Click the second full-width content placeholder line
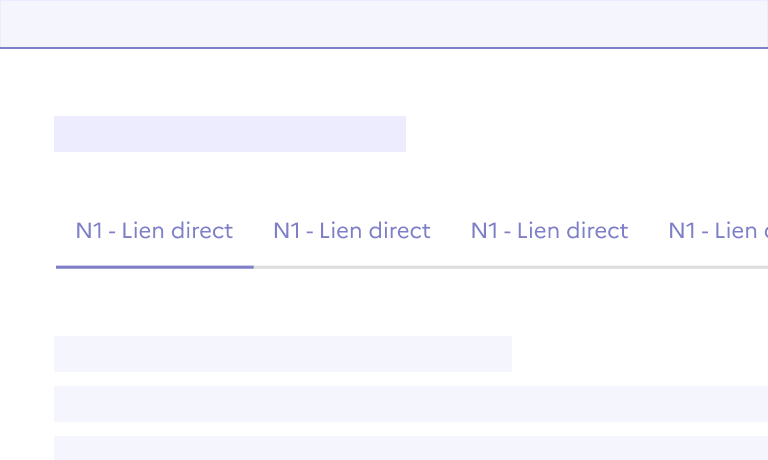Image resolution: width=768 pixels, height=460 pixels. pyautogui.click(x=411, y=404)
